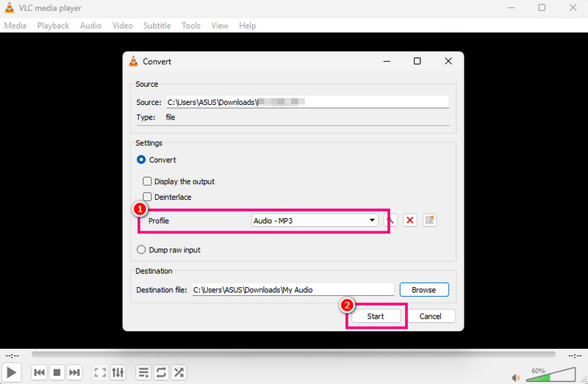
Task: Open extended settings equalizer icon
Action: [x=118, y=372]
